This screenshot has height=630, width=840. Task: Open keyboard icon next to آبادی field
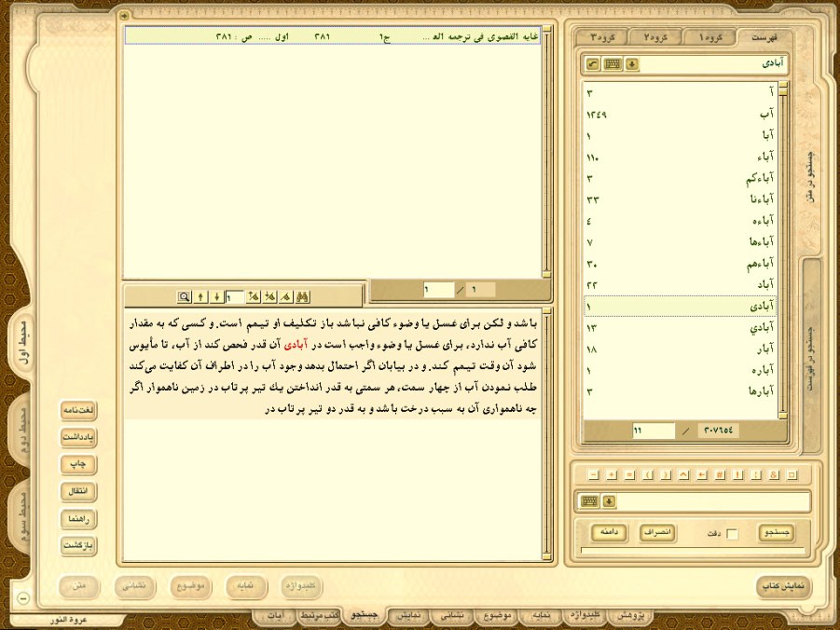coord(613,64)
